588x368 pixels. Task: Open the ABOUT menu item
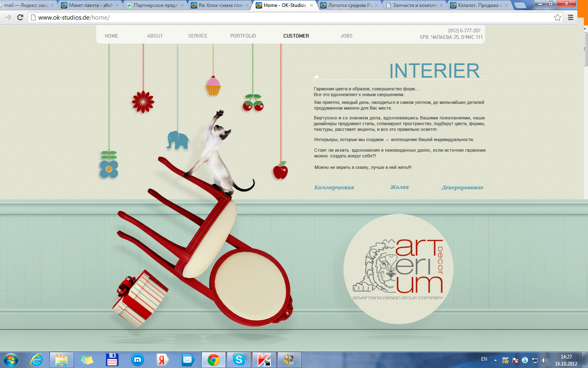[x=155, y=36]
